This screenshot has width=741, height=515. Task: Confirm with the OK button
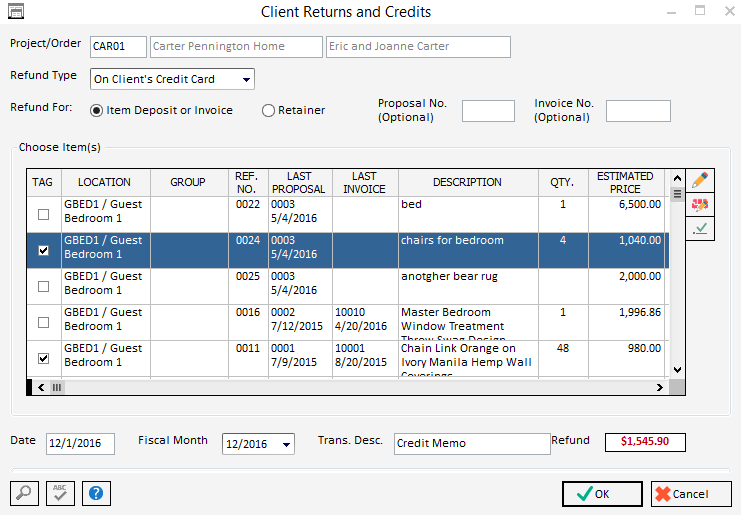602,493
